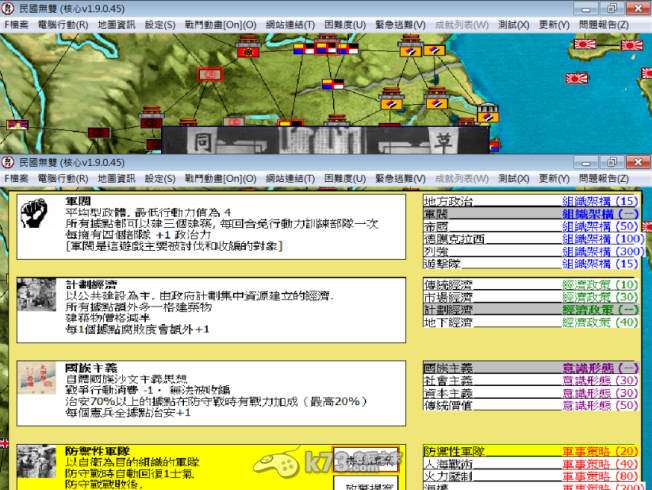Image resolution: width=652 pixels, height=490 pixels.
Task: Open 設定(S) menu in the upper window
Action: click(x=160, y=25)
